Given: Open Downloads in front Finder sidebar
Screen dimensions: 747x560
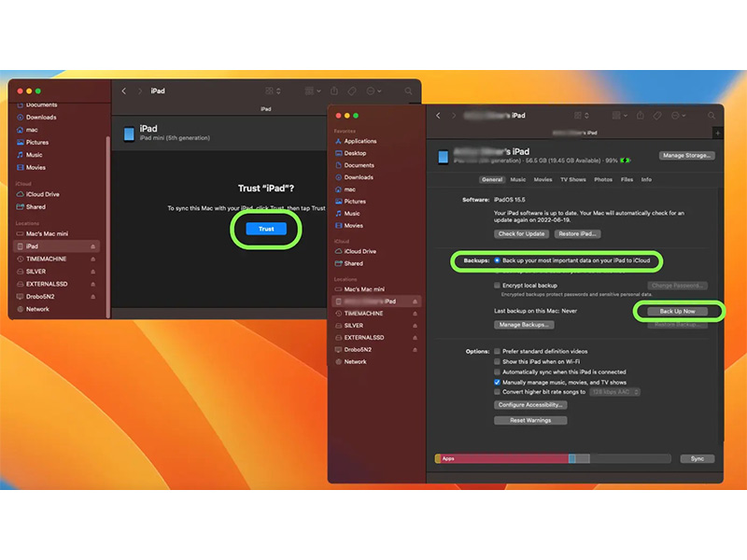Looking at the screenshot, I should (359, 177).
